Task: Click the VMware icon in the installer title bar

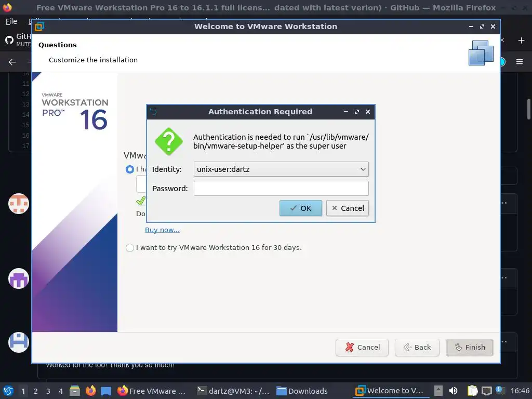Action: click(39, 26)
